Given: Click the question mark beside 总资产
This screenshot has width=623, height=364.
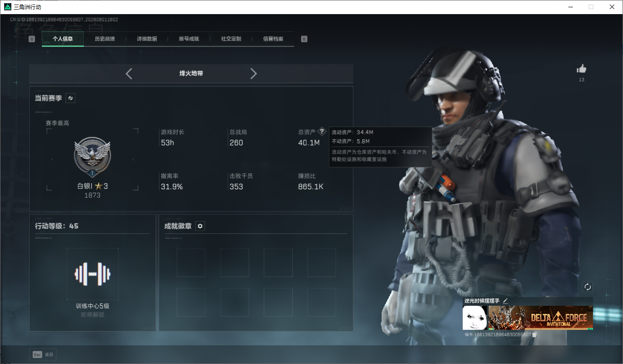Looking at the screenshot, I should [x=322, y=131].
